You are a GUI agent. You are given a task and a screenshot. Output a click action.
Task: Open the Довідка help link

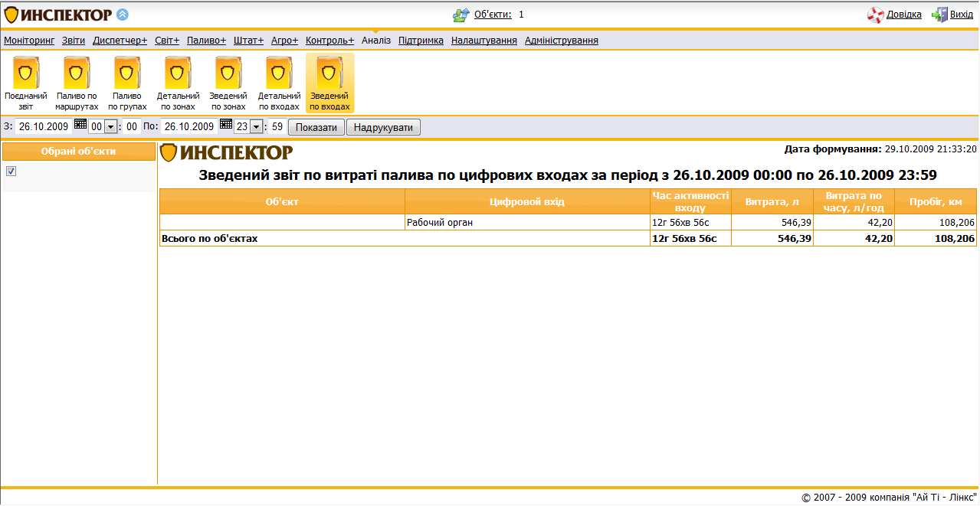click(904, 15)
